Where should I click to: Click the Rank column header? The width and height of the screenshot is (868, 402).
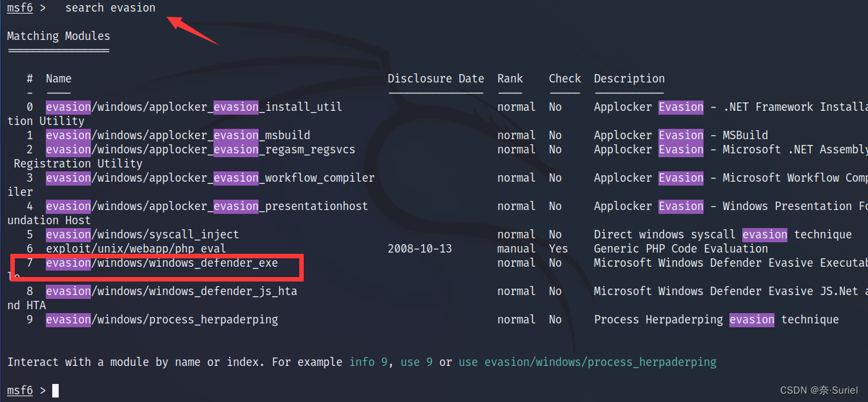[x=510, y=78]
